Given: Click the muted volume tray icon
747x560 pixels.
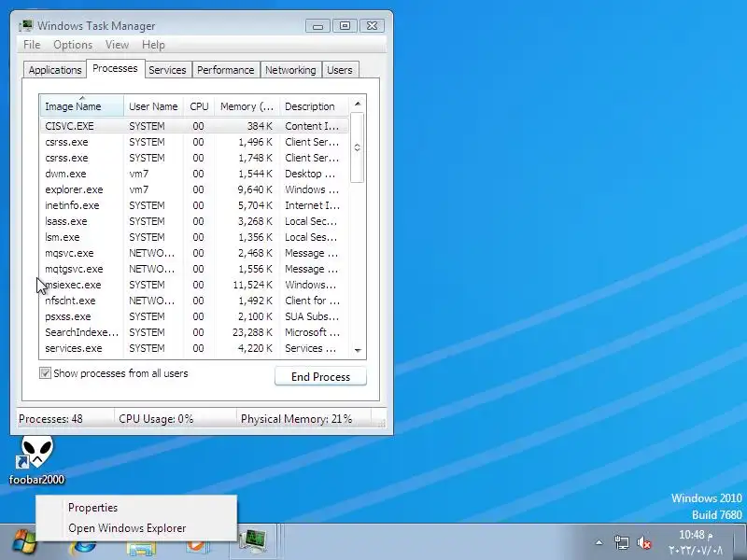Looking at the screenshot, I should point(644,542).
